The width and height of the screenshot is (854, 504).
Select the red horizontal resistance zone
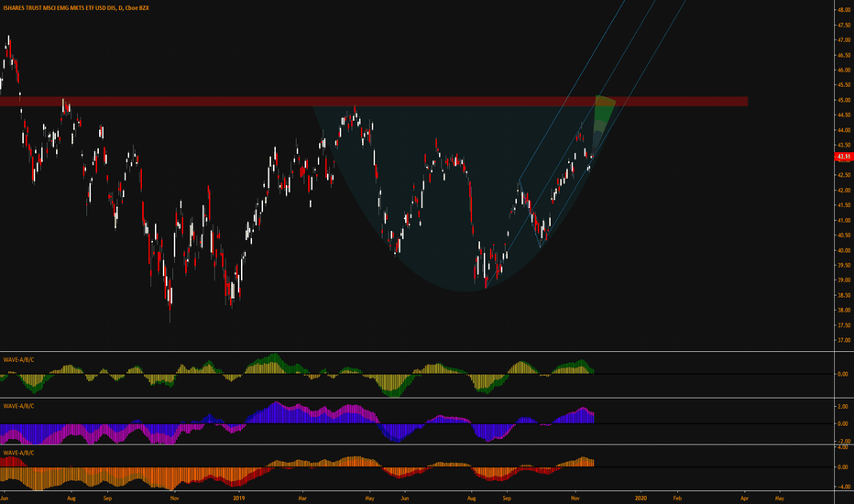(374, 102)
